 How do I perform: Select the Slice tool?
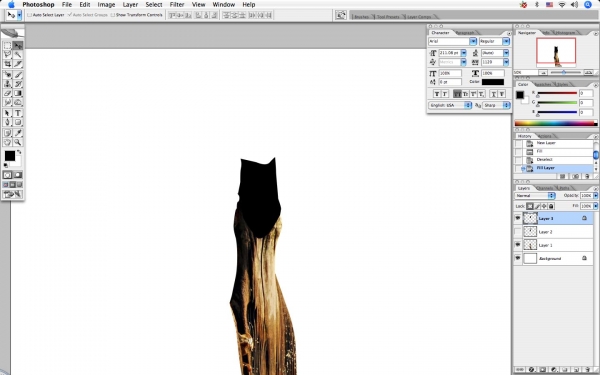pyautogui.click(x=18, y=64)
